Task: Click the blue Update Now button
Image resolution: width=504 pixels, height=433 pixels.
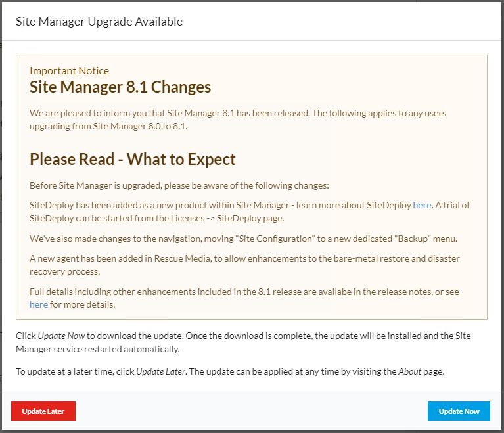Action: [x=459, y=411]
